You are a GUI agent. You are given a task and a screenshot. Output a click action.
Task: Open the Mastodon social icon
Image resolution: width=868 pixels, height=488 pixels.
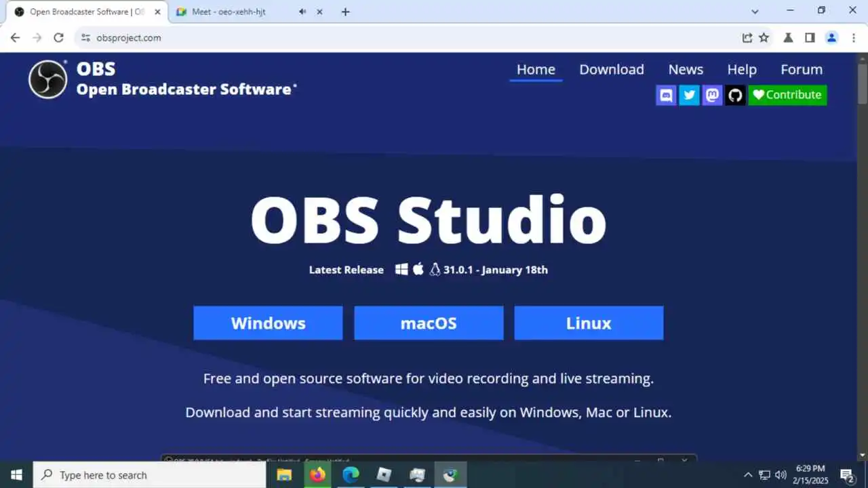[712, 95]
